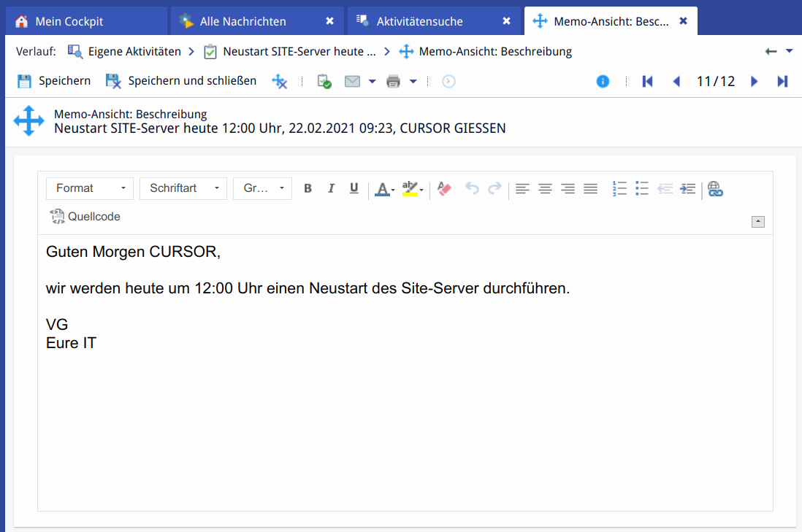Insert a numbered list
802x532 pixels.
pos(619,188)
